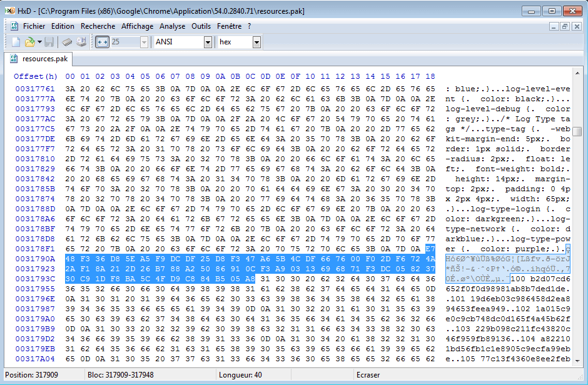Click the Save disk icon

pos(49,42)
